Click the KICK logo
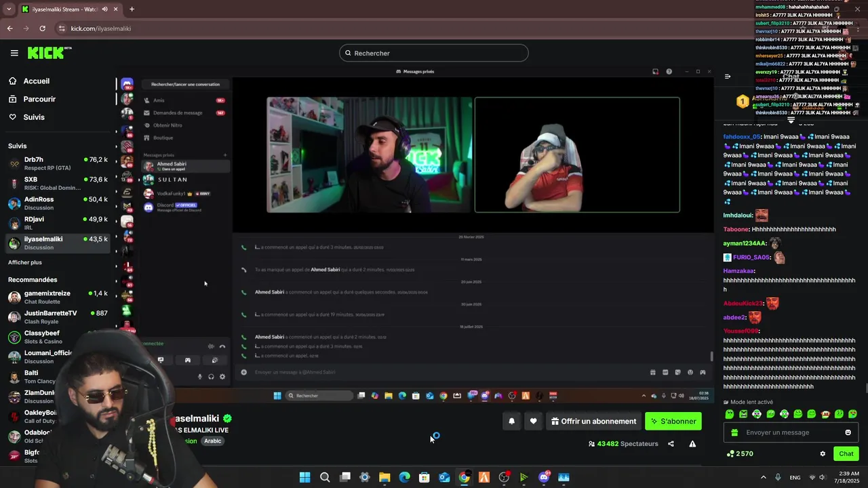The height and width of the screenshot is (488, 868). 49,53
